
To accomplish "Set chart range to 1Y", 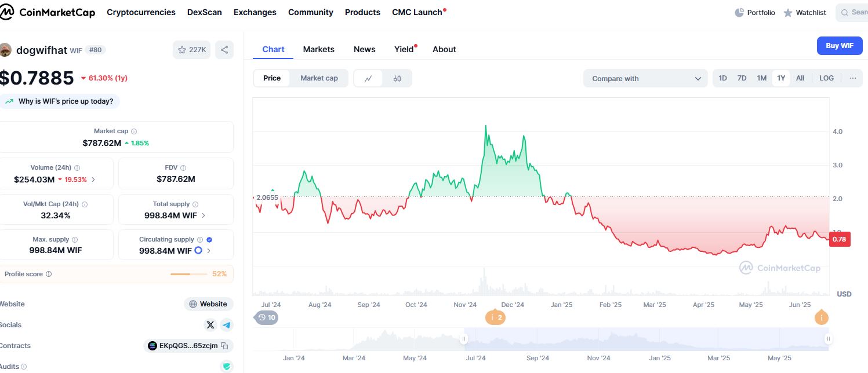I will coord(781,78).
